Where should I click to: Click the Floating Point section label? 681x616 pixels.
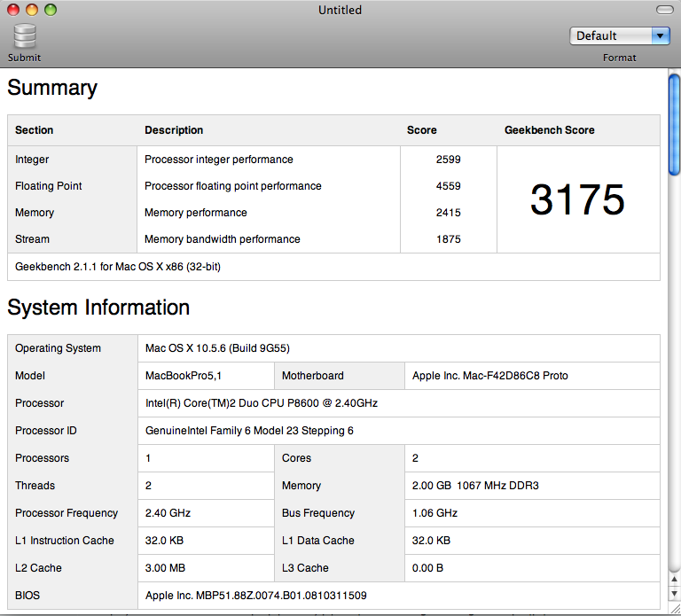48,186
